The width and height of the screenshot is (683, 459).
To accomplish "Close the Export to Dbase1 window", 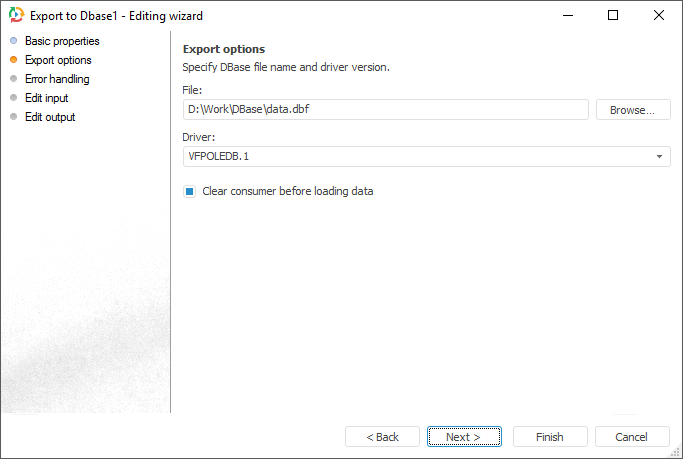I will [x=658, y=16].
